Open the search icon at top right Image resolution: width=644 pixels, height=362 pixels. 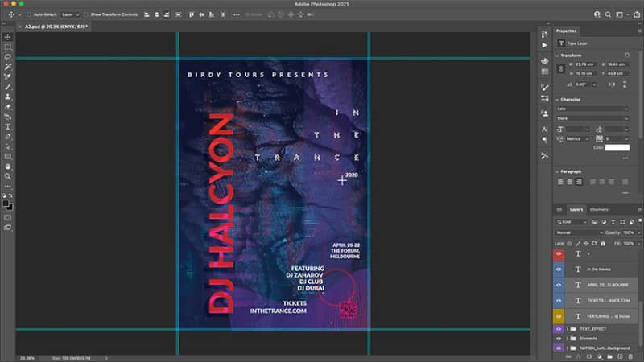click(608, 14)
